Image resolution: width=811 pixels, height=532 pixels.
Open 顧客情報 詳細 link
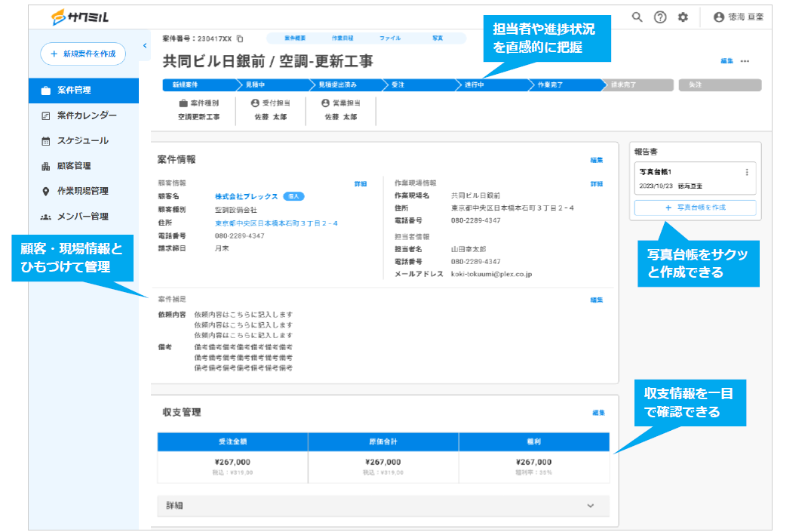pyautogui.click(x=361, y=184)
